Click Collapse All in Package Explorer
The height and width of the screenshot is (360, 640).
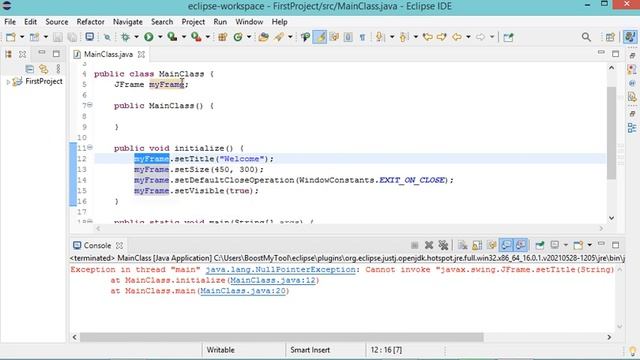point(29,69)
